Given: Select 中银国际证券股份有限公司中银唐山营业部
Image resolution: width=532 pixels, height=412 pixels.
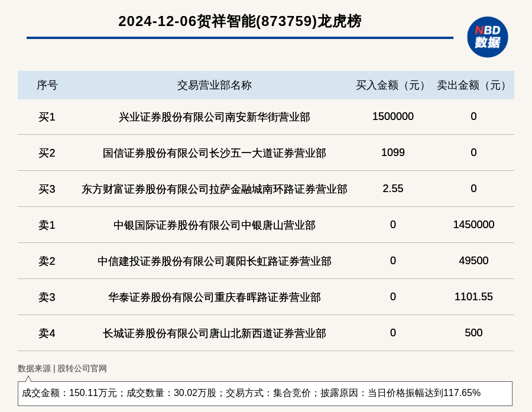Looking at the screenshot, I should click(x=215, y=225).
